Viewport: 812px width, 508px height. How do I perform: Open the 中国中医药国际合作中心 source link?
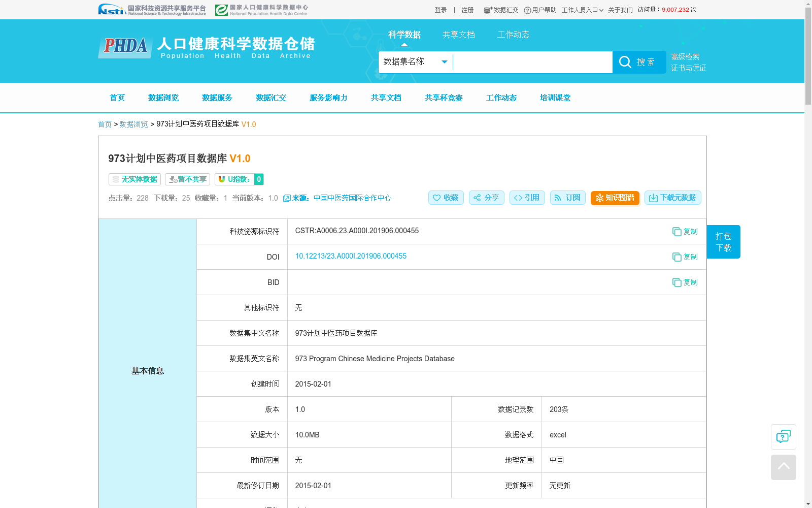tap(352, 198)
